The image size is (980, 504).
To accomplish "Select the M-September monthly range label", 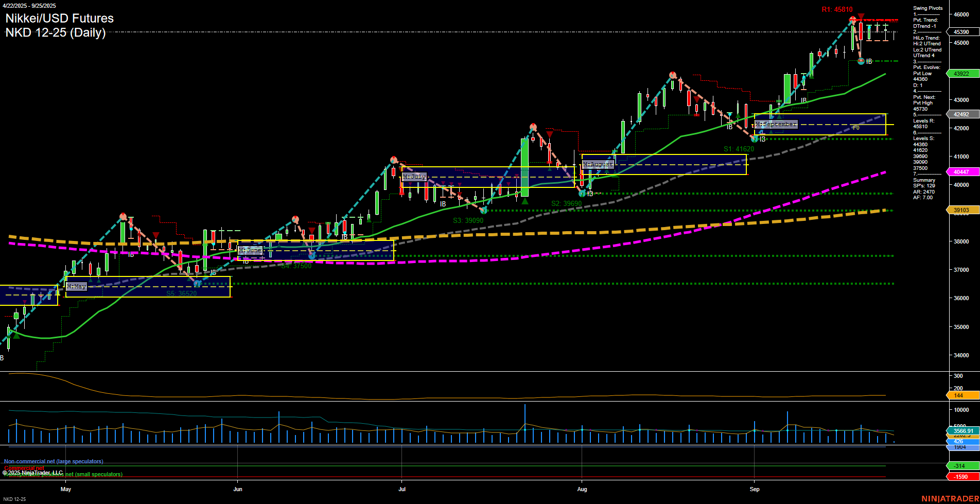I will (775, 124).
